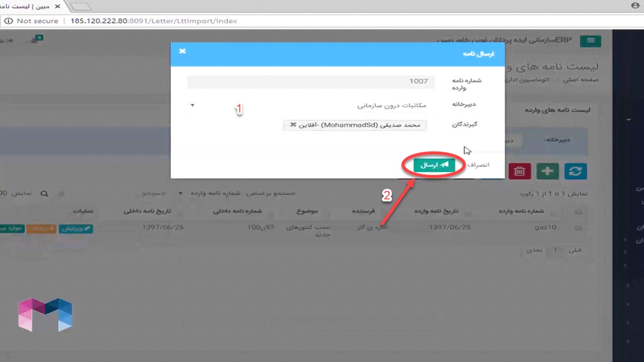Toggle the green hamburger sidebar menu
The image size is (644, 362).
coord(591,41)
